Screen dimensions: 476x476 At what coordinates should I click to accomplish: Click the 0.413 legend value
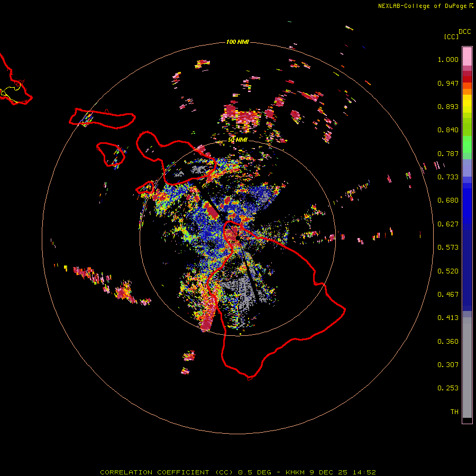click(448, 318)
